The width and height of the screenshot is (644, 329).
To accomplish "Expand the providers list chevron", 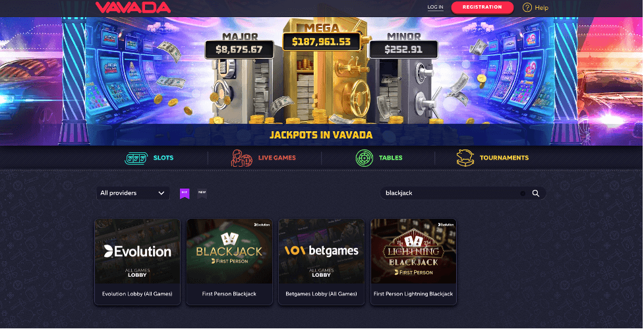I will pyautogui.click(x=161, y=193).
